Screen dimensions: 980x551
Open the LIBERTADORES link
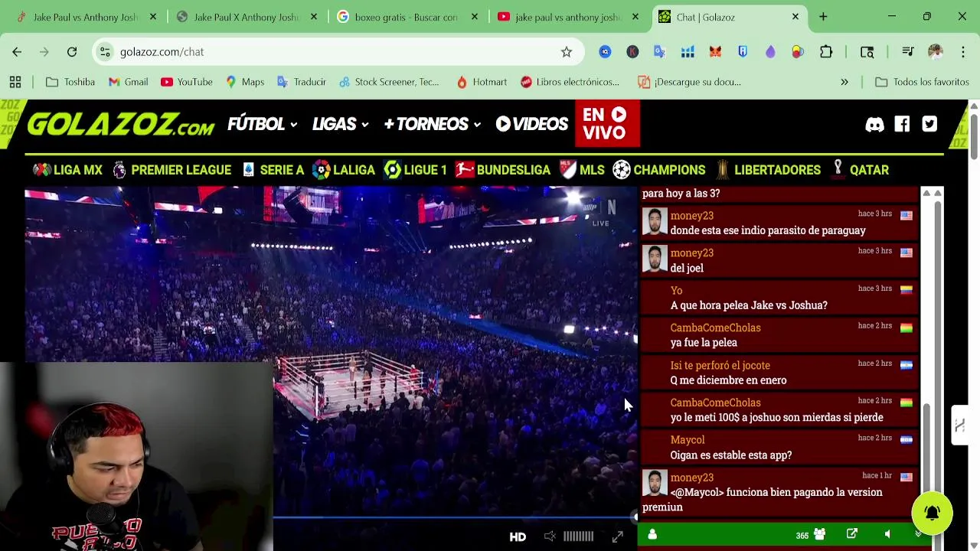pyautogui.click(x=768, y=170)
